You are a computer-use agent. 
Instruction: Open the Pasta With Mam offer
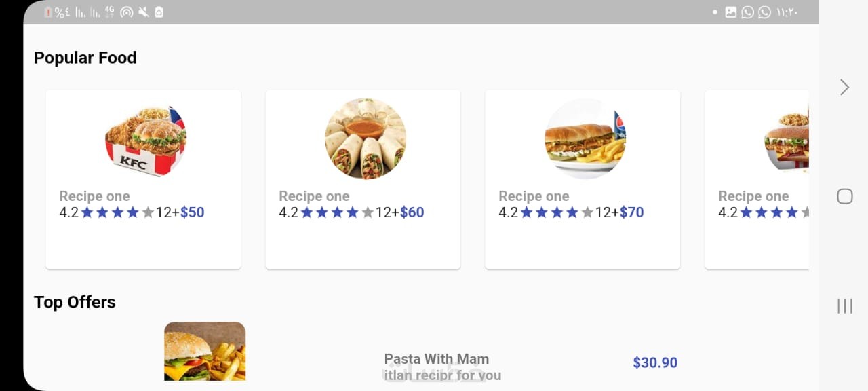(x=436, y=359)
